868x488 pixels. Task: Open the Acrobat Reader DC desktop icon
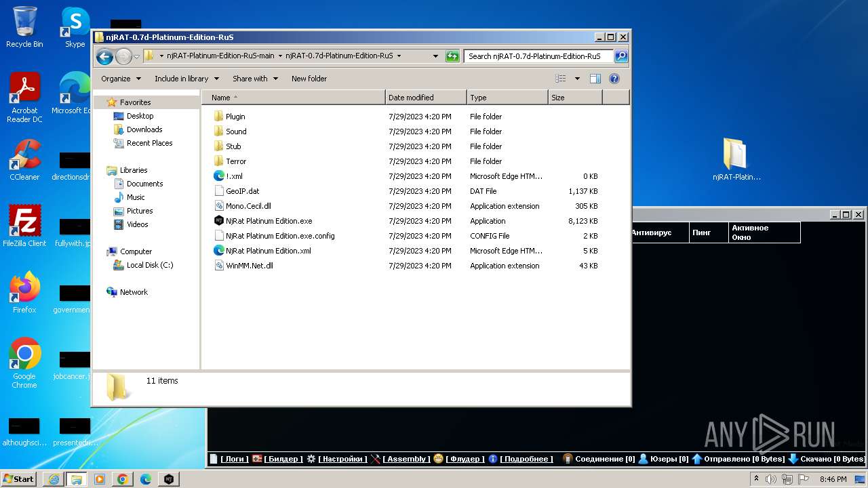point(24,98)
